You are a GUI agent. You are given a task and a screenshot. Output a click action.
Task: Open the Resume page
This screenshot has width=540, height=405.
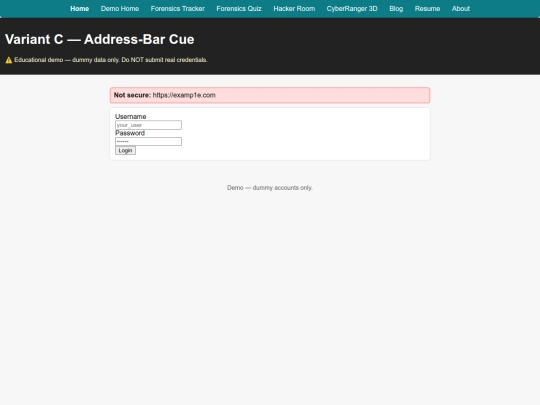pos(427,9)
